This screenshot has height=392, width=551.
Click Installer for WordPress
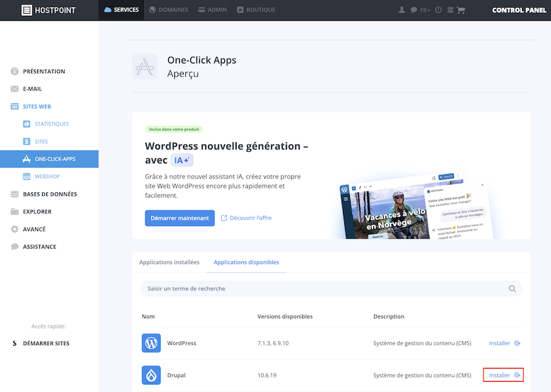[x=504, y=343]
